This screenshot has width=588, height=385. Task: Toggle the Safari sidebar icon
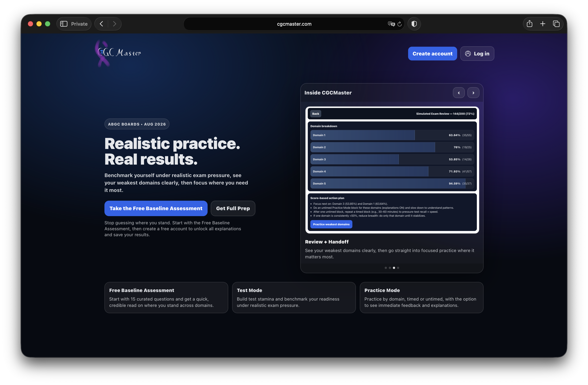[64, 24]
